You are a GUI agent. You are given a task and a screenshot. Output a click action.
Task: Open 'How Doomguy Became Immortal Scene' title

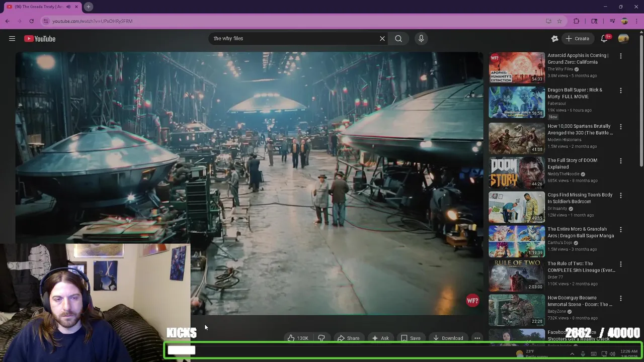coord(580,301)
